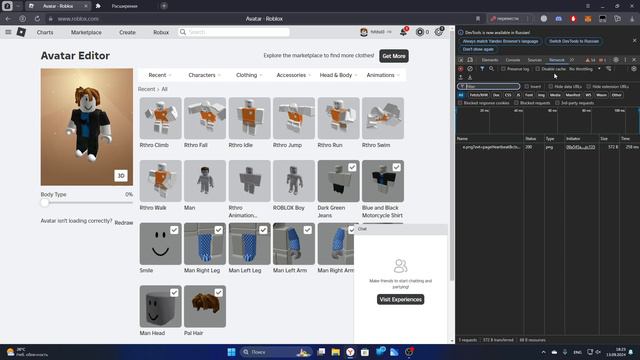Click the Body Type slider handle
The width and height of the screenshot is (640, 360).
[45, 203]
